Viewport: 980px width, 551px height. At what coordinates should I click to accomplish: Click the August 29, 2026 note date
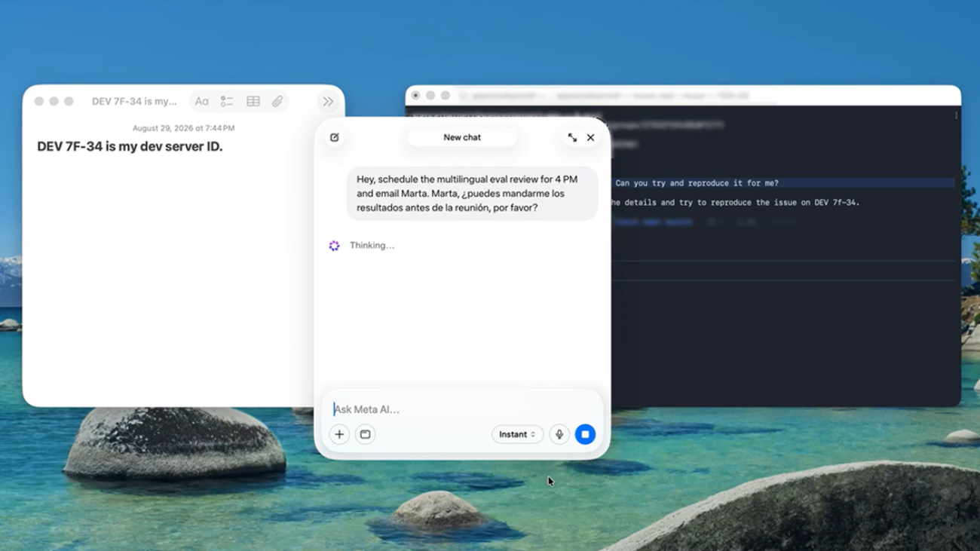coord(184,128)
